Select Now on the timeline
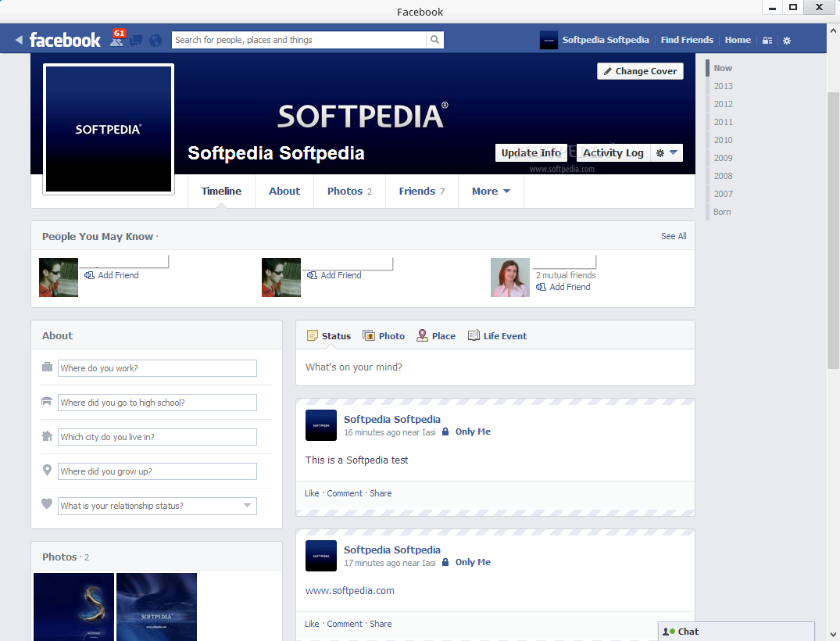This screenshot has height=641, width=840. tap(722, 68)
